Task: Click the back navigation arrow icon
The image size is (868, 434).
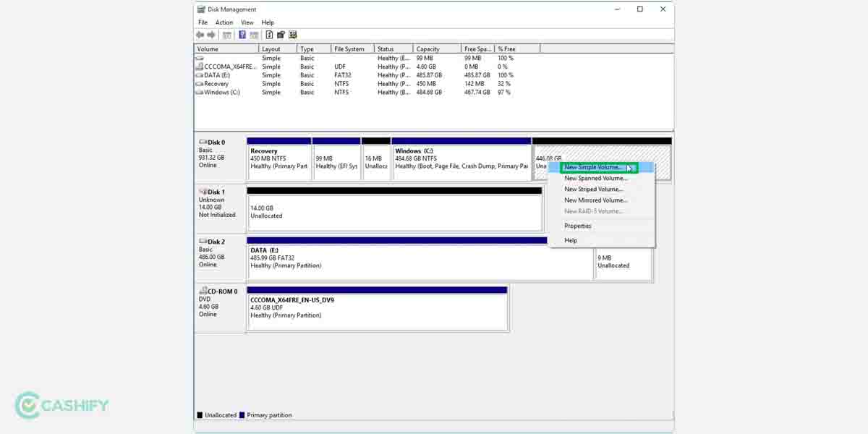Action: (x=200, y=35)
